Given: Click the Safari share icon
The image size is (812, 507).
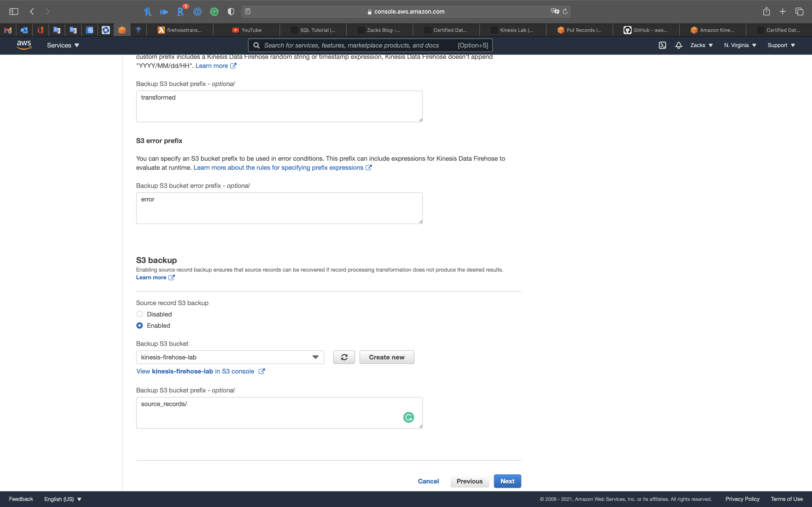Looking at the screenshot, I should point(766,11).
